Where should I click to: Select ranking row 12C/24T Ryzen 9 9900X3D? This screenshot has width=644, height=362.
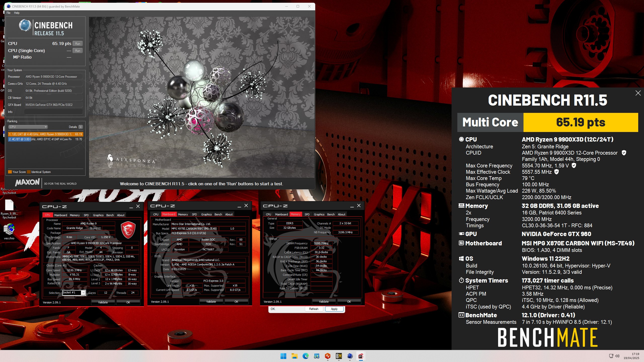tap(45, 134)
